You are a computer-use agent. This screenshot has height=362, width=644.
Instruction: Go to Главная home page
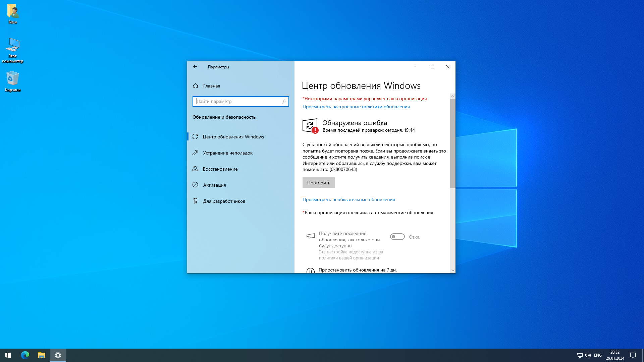tap(211, 86)
